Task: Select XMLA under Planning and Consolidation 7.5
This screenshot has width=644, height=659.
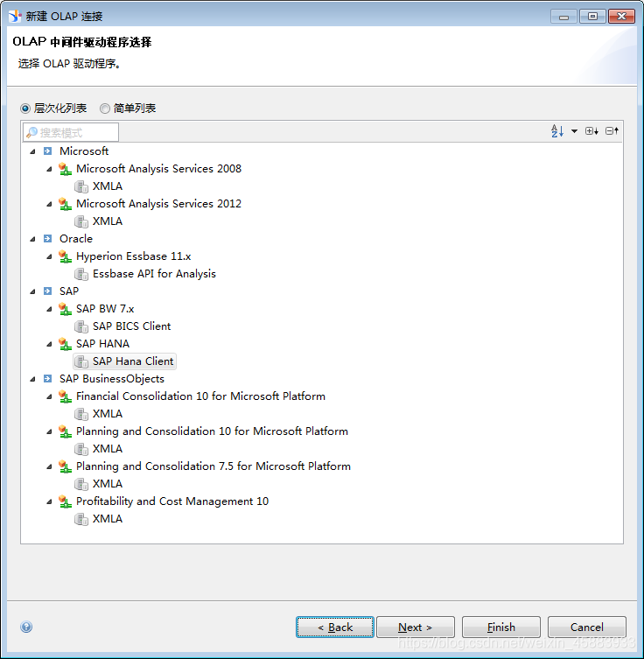Action: click(x=108, y=484)
